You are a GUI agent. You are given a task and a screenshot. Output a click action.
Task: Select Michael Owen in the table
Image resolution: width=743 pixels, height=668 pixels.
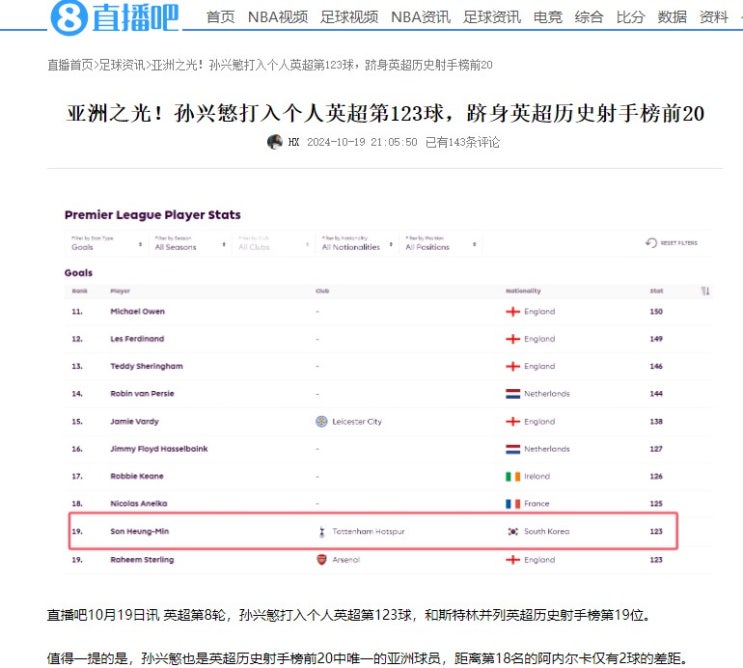coord(137,311)
